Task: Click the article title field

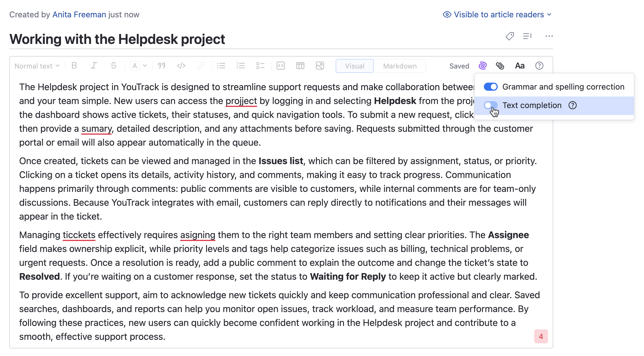Action: (x=117, y=39)
